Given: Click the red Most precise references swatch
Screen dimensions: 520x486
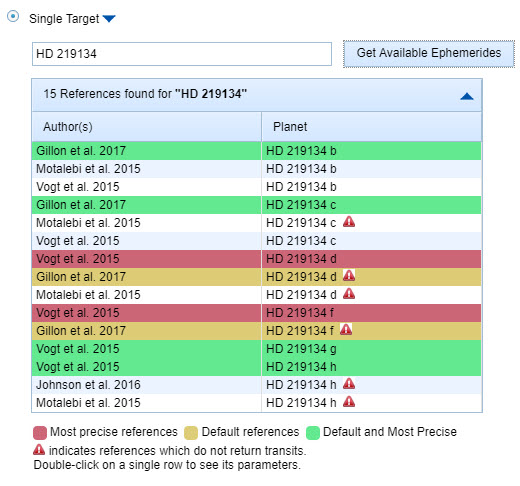Looking at the screenshot, I should [40, 433].
